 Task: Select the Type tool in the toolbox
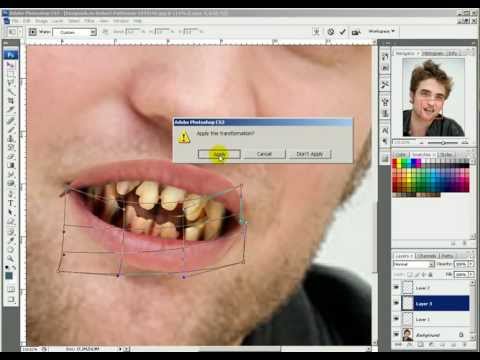click(x=11, y=203)
